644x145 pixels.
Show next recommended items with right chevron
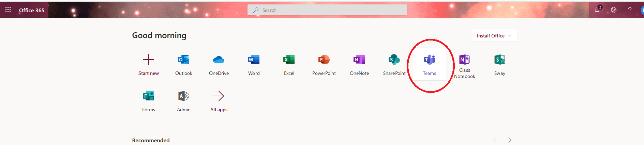click(510, 140)
